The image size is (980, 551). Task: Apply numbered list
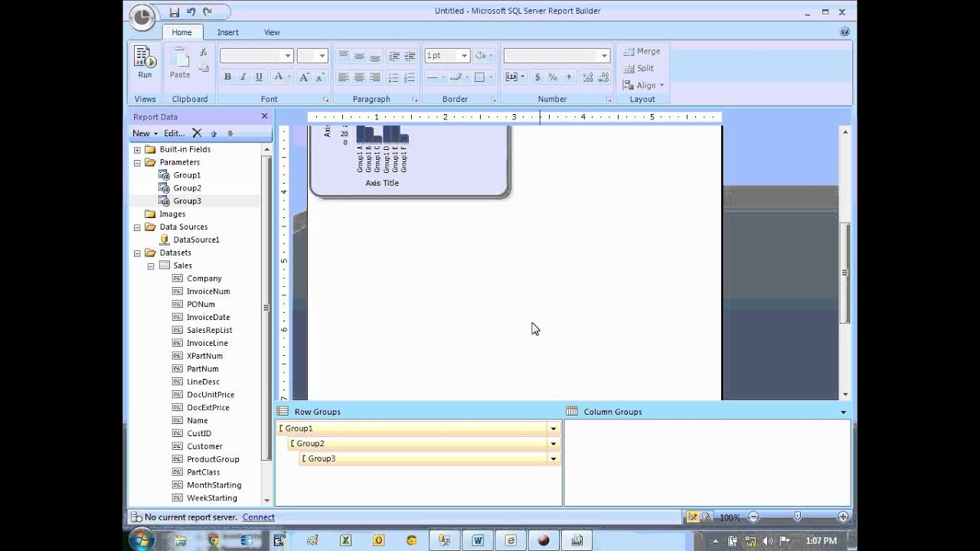click(x=410, y=77)
